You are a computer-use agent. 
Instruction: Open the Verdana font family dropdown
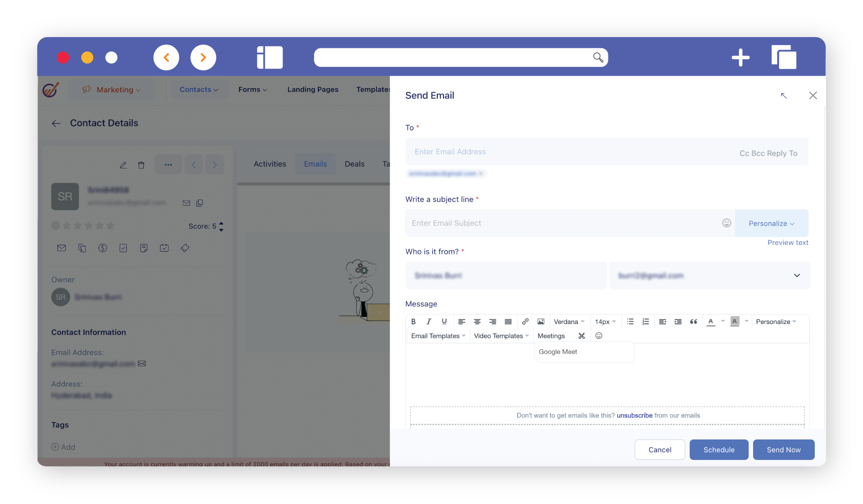(x=569, y=322)
